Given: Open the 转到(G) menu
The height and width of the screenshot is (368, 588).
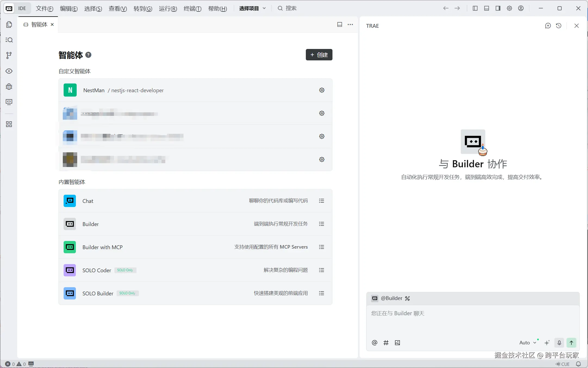Looking at the screenshot, I should pos(143,8).
